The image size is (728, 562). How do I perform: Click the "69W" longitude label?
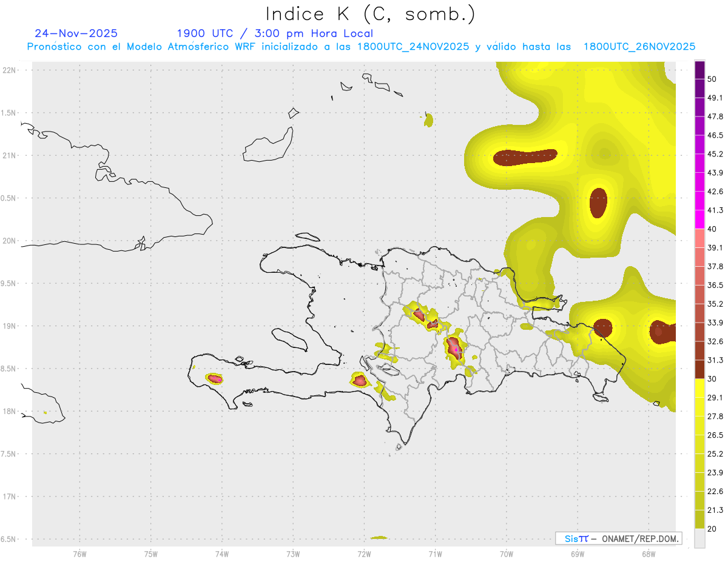click(578, 554)
